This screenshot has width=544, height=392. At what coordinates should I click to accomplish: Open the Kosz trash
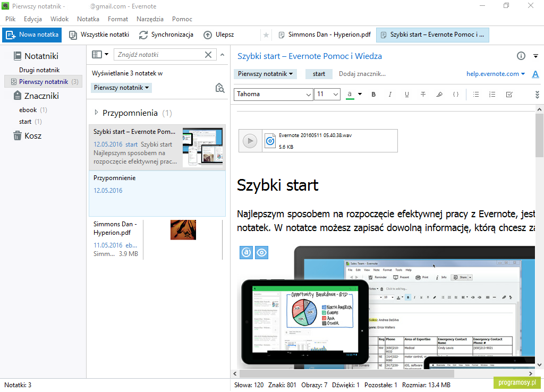[28, 135]
